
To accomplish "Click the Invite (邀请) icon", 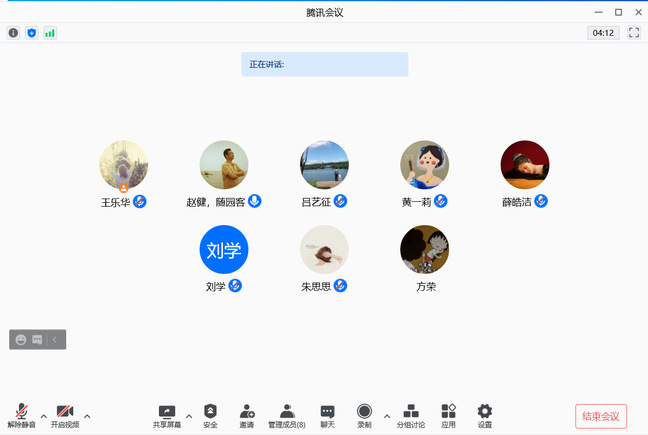I will (x=247, y=415).
